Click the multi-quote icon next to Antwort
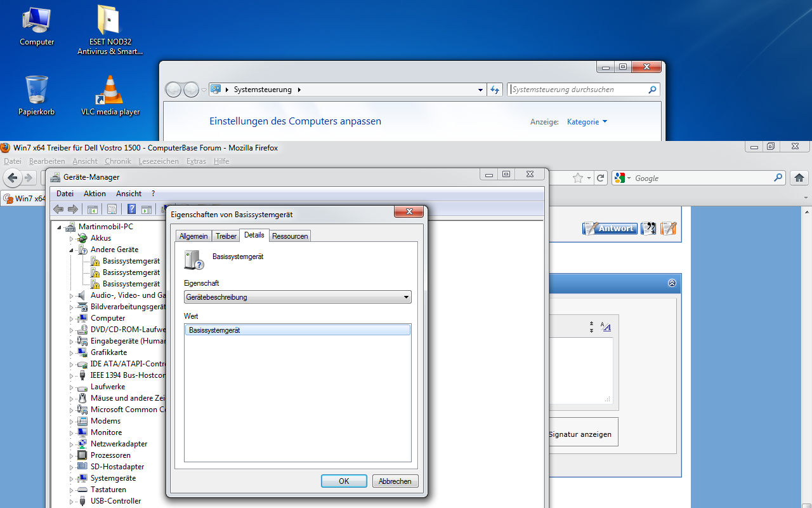This screenshot has width=812, height=508. point(648,229)
